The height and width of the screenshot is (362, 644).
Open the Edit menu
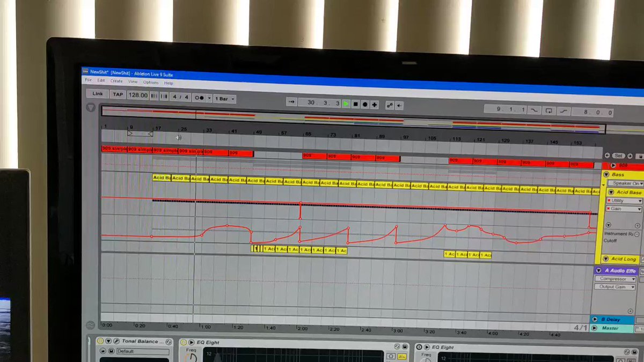pos(101,80)
